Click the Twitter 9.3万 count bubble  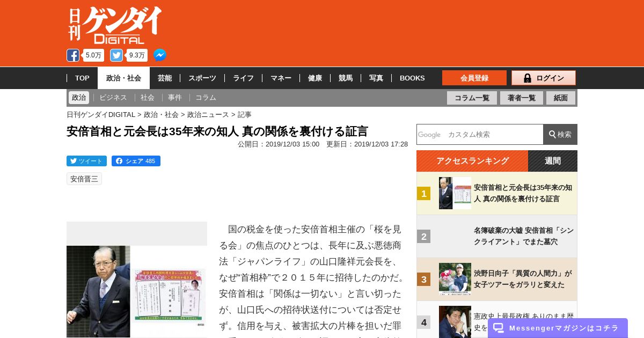[x=137, y=55]
